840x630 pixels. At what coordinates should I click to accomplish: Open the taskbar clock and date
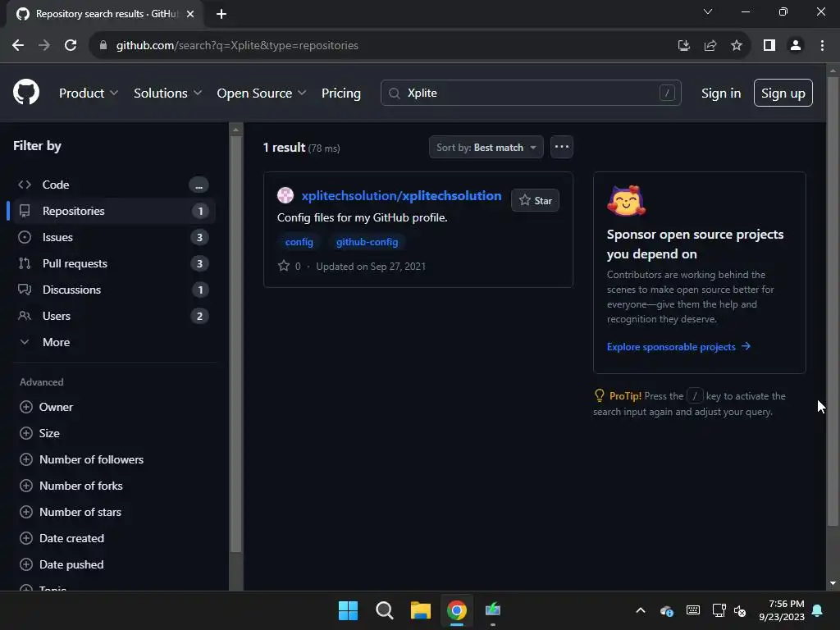tap(782, 610)
